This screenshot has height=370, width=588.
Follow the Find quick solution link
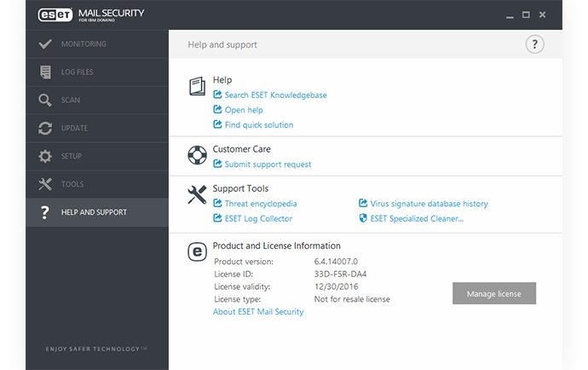click(x=259, y=125)
